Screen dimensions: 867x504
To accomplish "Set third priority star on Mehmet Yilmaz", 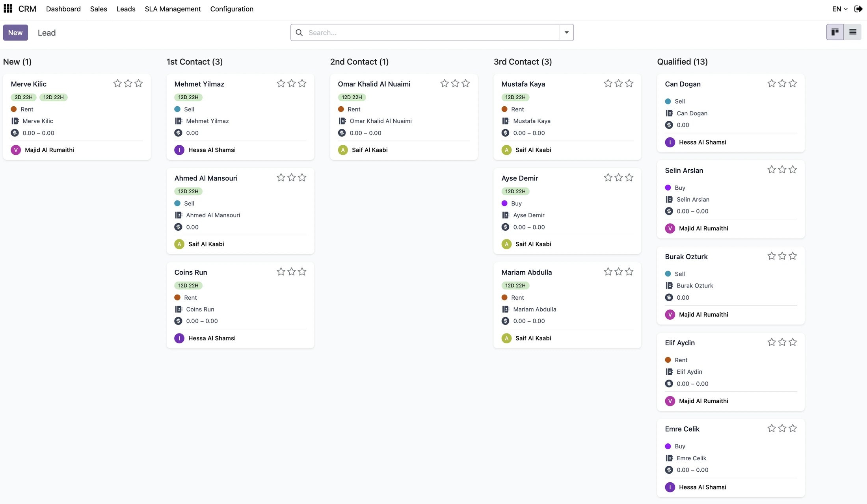I will pos(302,83).
